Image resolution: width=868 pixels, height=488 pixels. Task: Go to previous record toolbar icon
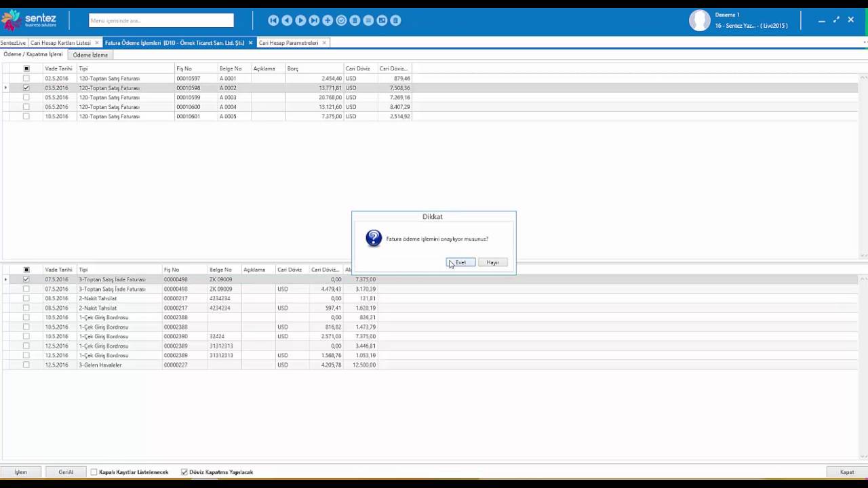pyautogui.click(x=287, y=20)
